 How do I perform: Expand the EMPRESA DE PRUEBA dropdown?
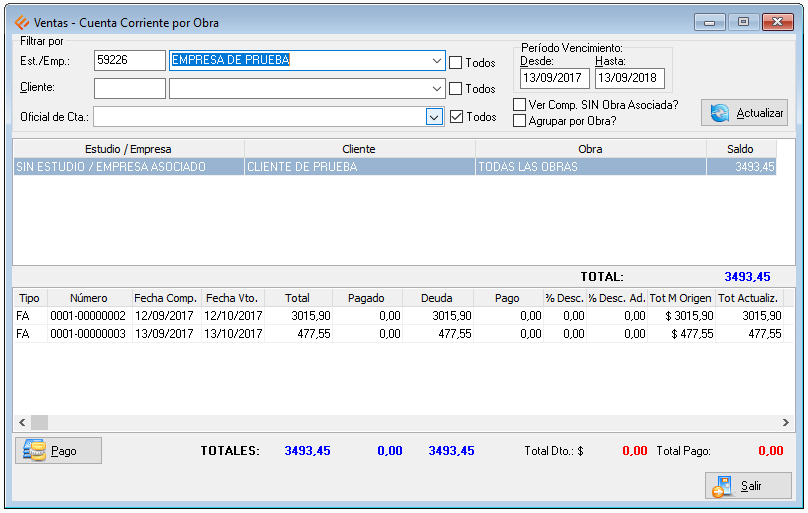point(436,61)
